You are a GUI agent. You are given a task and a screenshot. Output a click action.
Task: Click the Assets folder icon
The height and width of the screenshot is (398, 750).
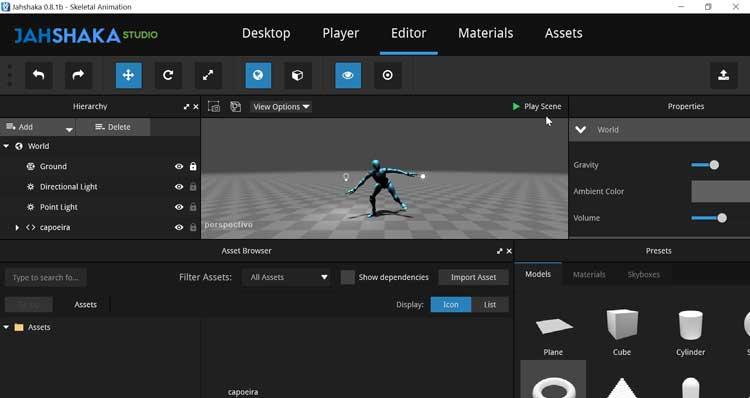(x=19, y=327)
